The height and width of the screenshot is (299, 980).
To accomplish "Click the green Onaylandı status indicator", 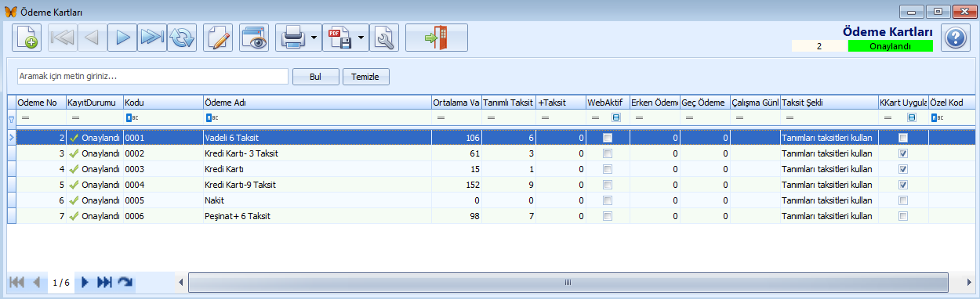I will point(890,46).
